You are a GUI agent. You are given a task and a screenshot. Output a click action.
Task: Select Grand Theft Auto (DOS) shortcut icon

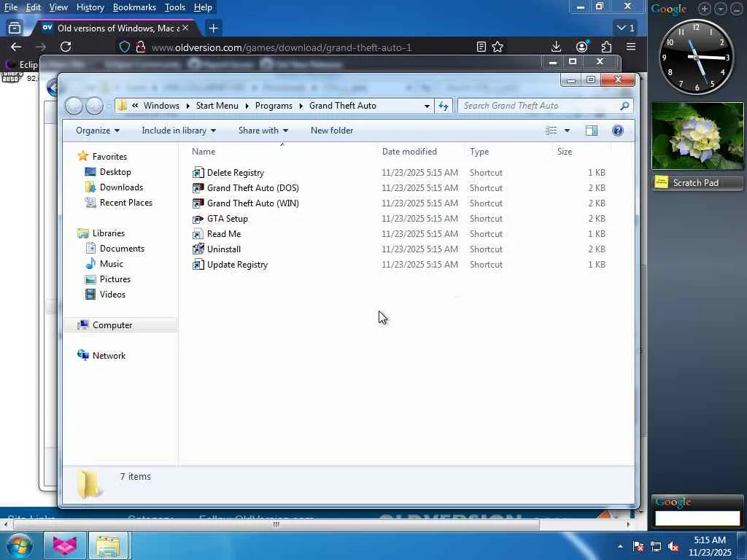coord(198,188)
